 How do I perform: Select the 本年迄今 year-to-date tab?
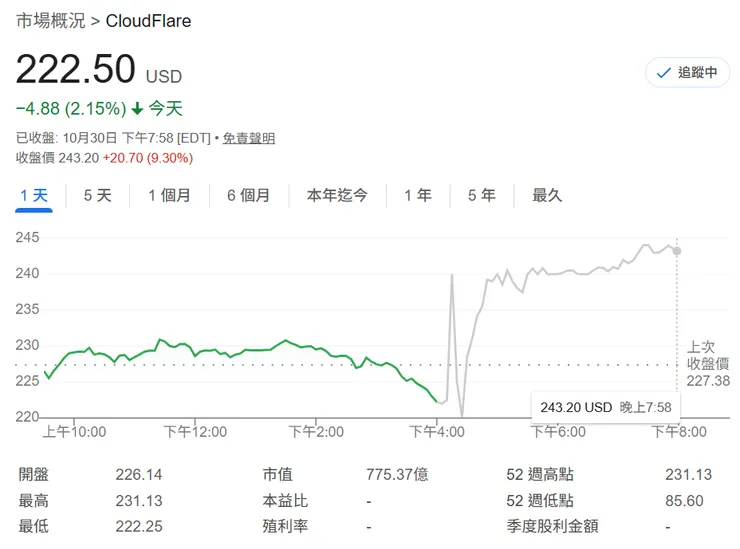(x=337, y=195)
